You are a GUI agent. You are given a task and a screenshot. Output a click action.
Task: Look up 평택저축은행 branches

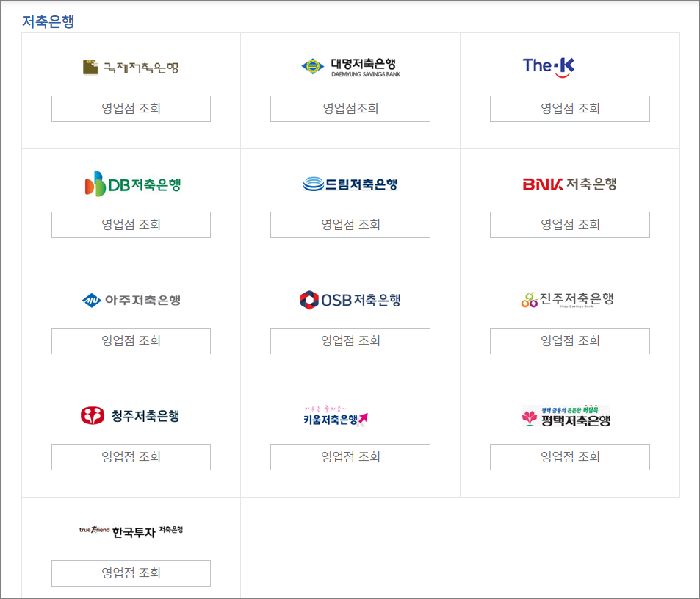(570, 457)
